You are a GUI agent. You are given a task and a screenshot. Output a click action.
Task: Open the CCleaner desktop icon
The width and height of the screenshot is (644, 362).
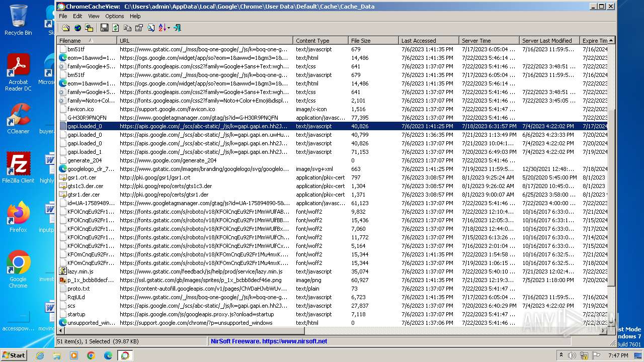pos(18,119)
